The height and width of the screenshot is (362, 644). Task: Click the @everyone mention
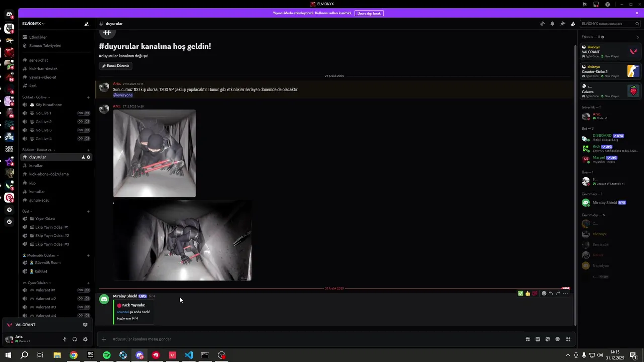coord(123,95)
